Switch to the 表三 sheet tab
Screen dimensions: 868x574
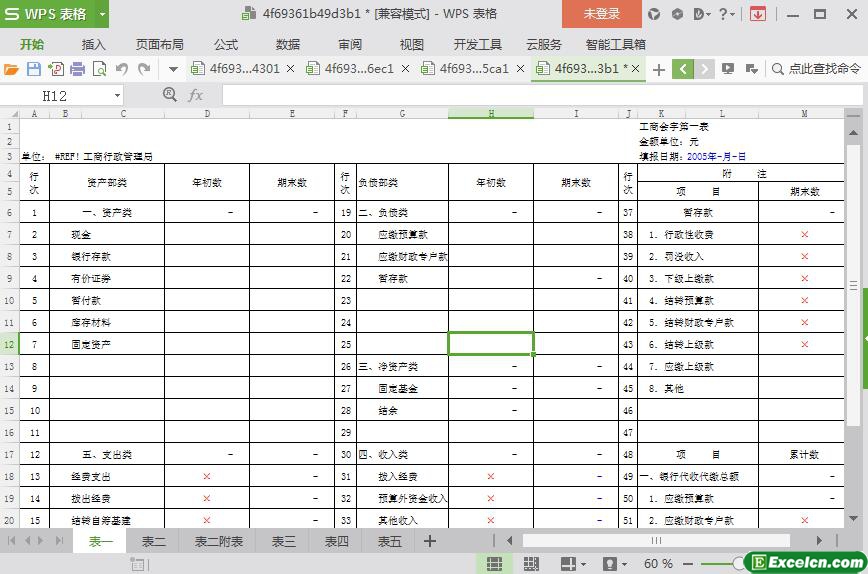pyautogui.click(x=283, y=541)
